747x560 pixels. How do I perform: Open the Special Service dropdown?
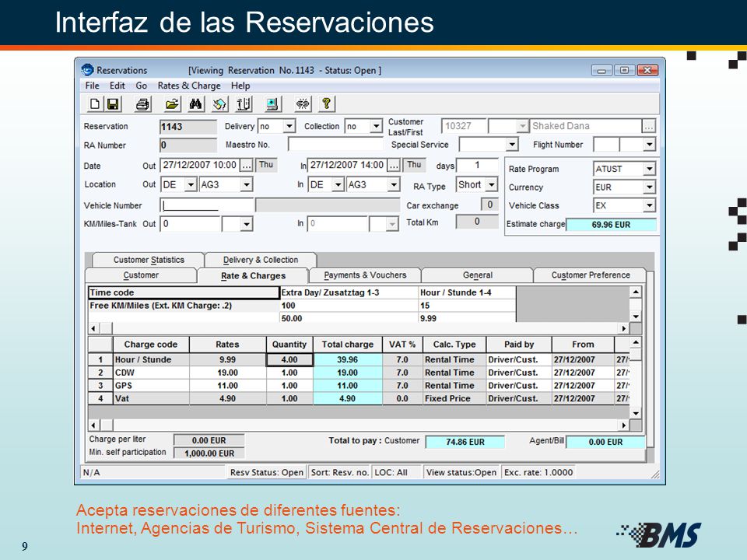click(x=512, y=145)
